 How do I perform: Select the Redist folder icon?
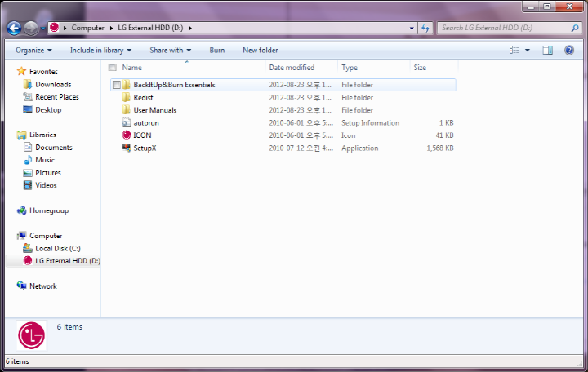(127, 97)
